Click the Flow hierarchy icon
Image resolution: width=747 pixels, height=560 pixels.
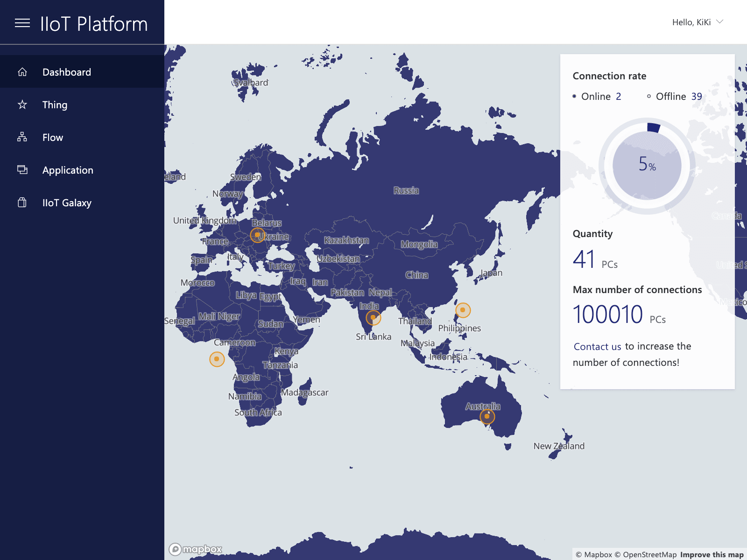[22, 137]
